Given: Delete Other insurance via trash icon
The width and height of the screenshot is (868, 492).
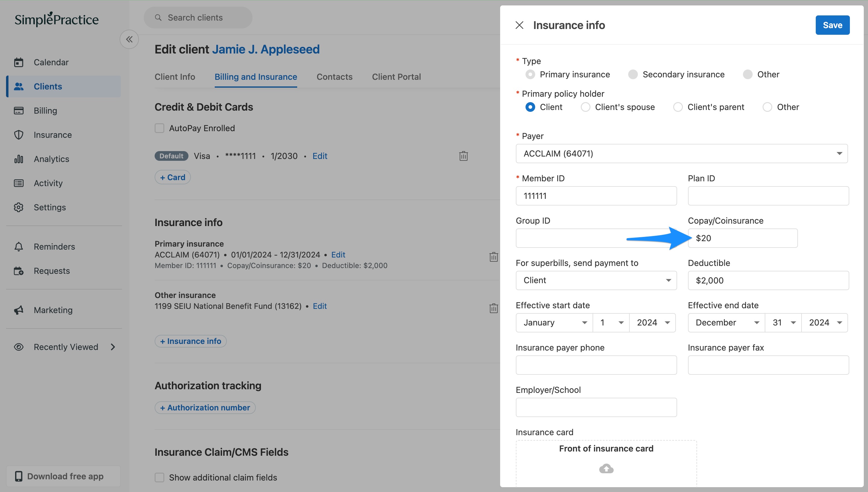Looking at the screenshot, I should click(x=493, y=308).
